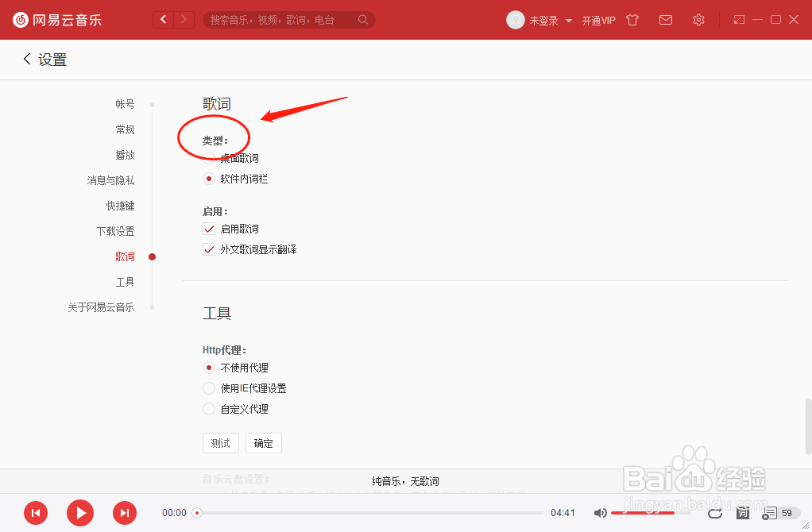The width and height of the screenshot is (812, 532).
Task: Click the 测试 proxy test button
Action: click(220, 443)
